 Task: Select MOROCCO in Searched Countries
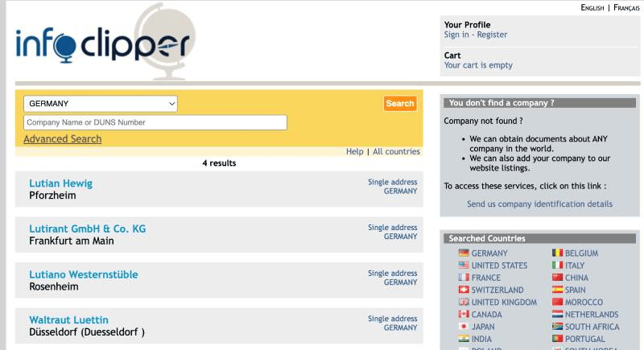pos(584,303)
